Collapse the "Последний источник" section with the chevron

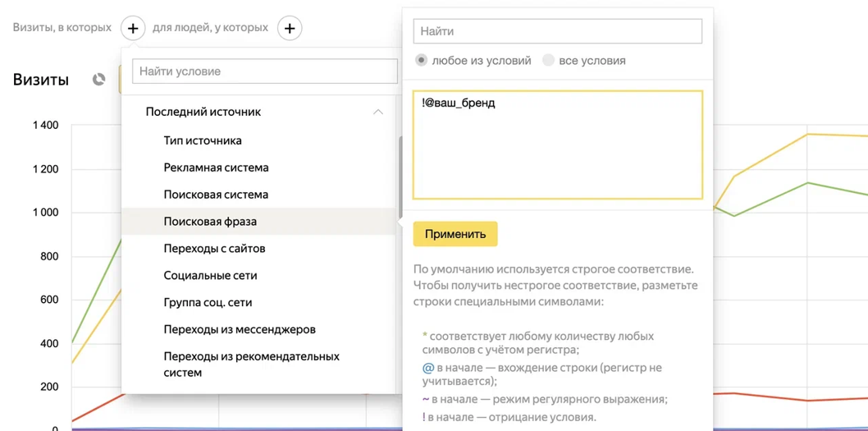[377, 112]
